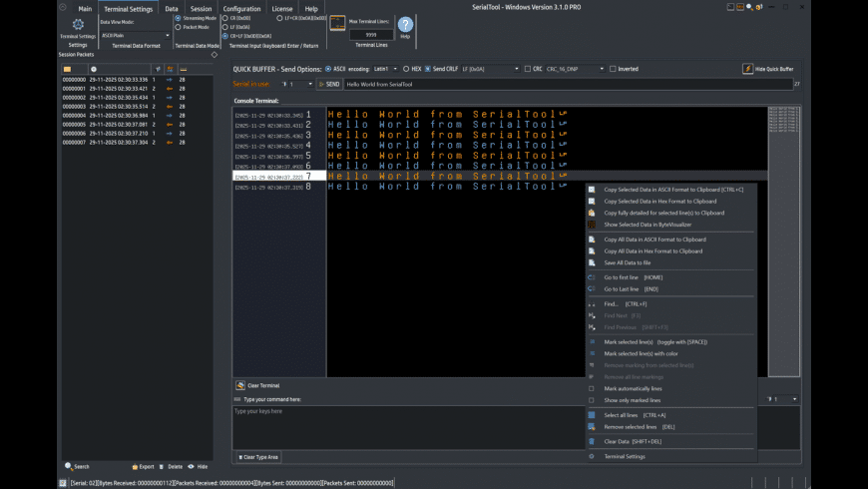Click the SEND button
This screenshot has height=489, width=868.
coord(329,84)
